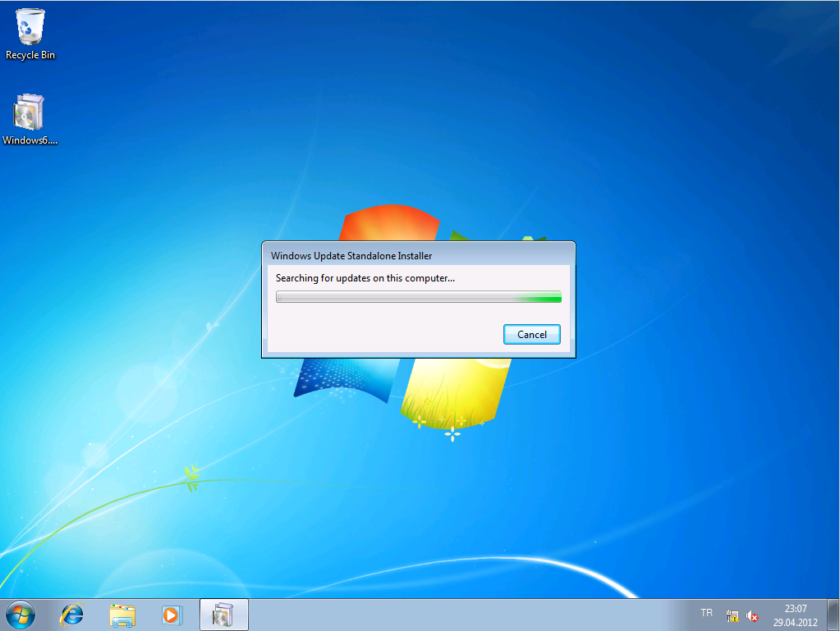
Task: Select the Windows Update Standalone Installer taskbar icon
Action: pos(223,615)
